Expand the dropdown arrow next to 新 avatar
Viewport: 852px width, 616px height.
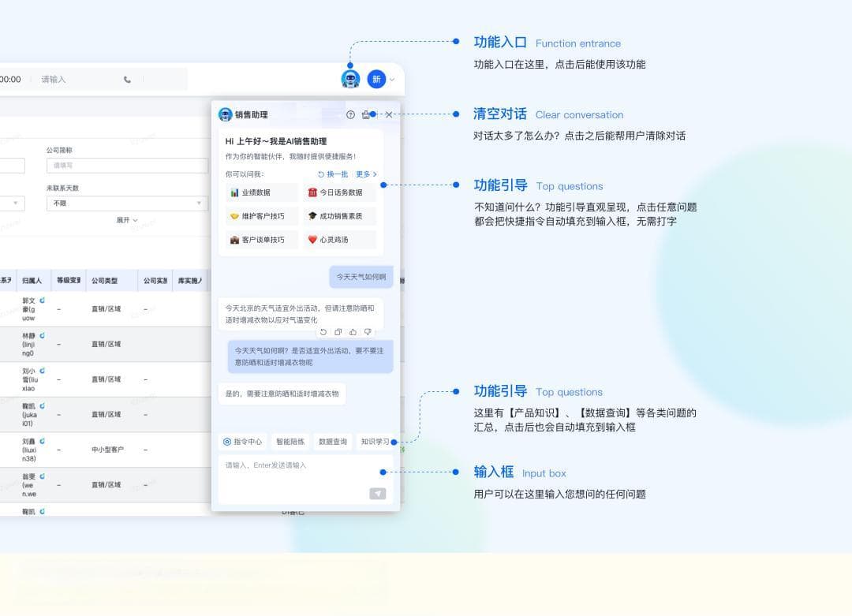(392, 80)
